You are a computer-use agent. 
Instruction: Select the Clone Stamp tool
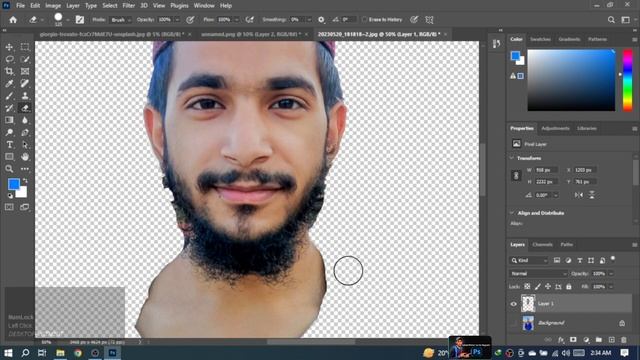[x=25, y=96]
